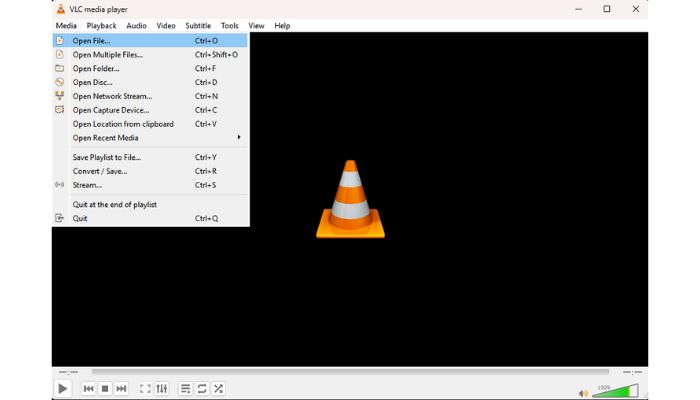Choose Stream... menu entry
This screenshot has height=400, width=700.
tap(150, 185)
